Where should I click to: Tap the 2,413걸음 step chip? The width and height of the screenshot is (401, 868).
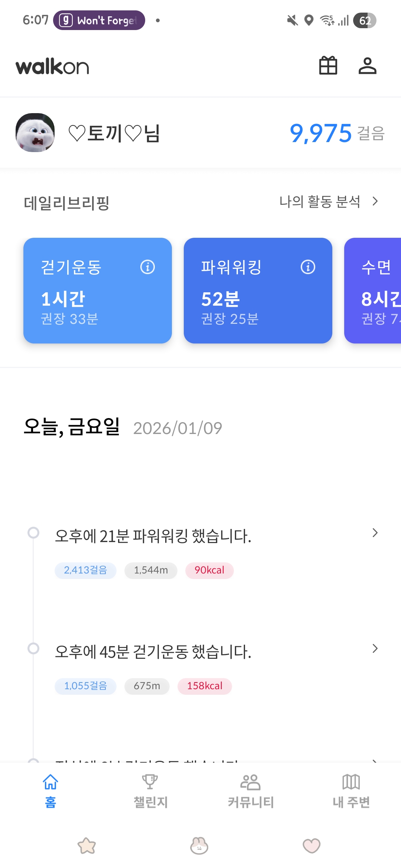[x=85, y=570]
